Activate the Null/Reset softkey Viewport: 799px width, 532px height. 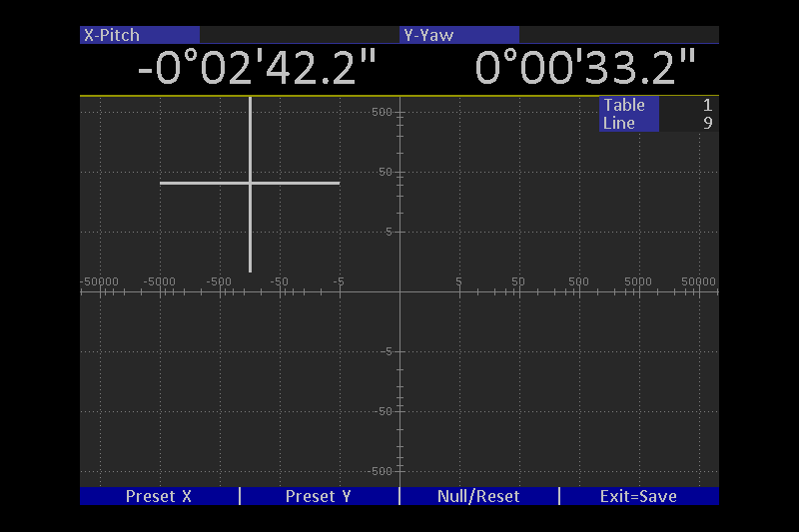(x=479, y=496)
